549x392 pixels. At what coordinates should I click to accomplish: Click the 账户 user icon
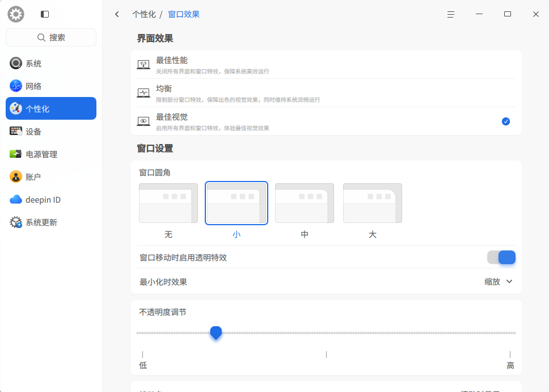(16, 176)
